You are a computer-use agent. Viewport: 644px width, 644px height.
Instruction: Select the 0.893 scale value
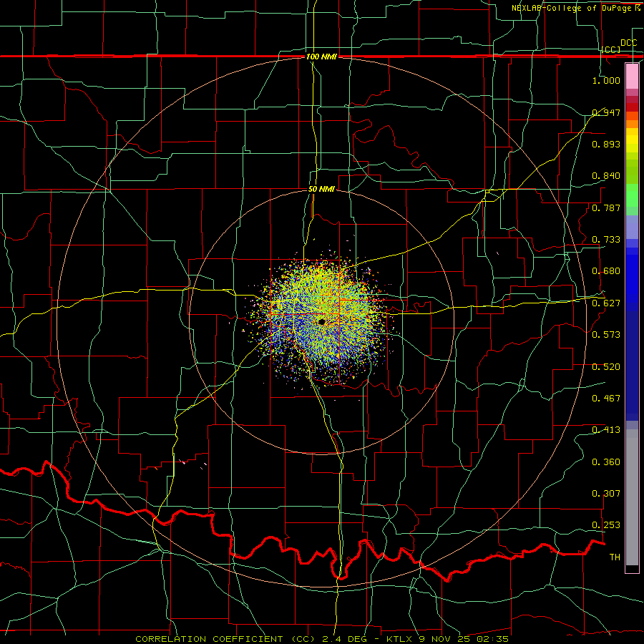606,144
